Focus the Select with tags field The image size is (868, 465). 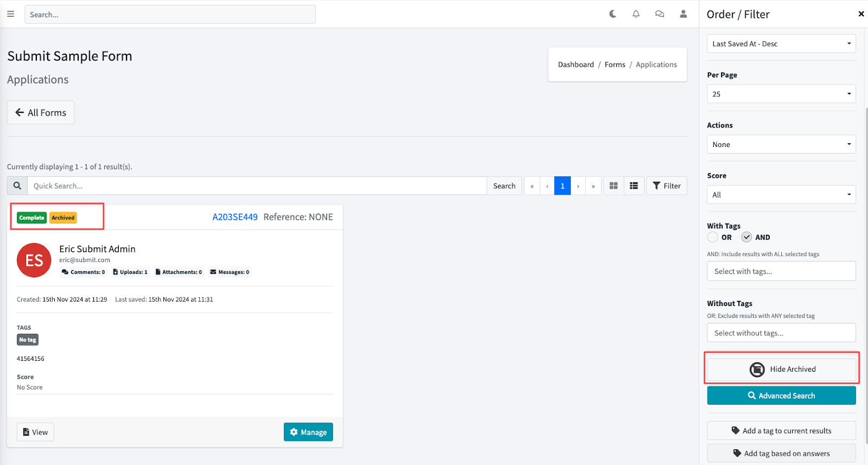[x=781, y=271]
